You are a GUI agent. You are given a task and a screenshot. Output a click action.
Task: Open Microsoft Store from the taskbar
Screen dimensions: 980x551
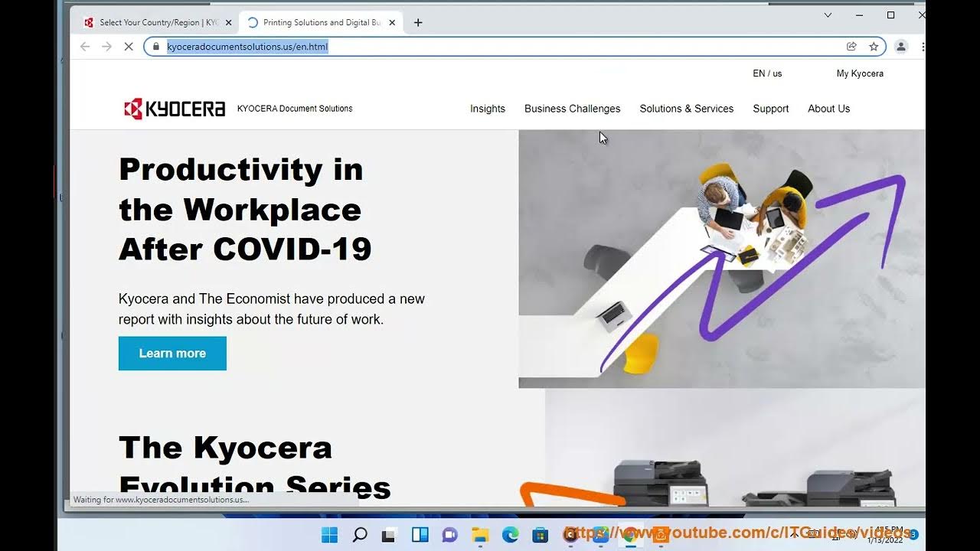pos(541,535)
